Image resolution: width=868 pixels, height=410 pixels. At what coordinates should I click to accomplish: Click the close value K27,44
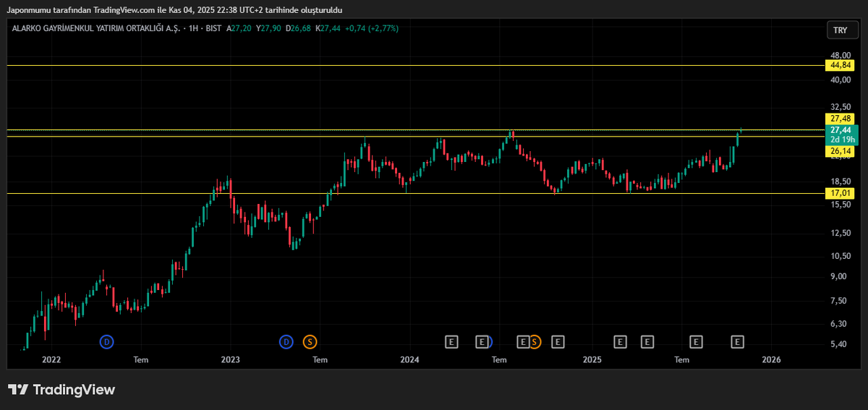(x=328, y=28)
